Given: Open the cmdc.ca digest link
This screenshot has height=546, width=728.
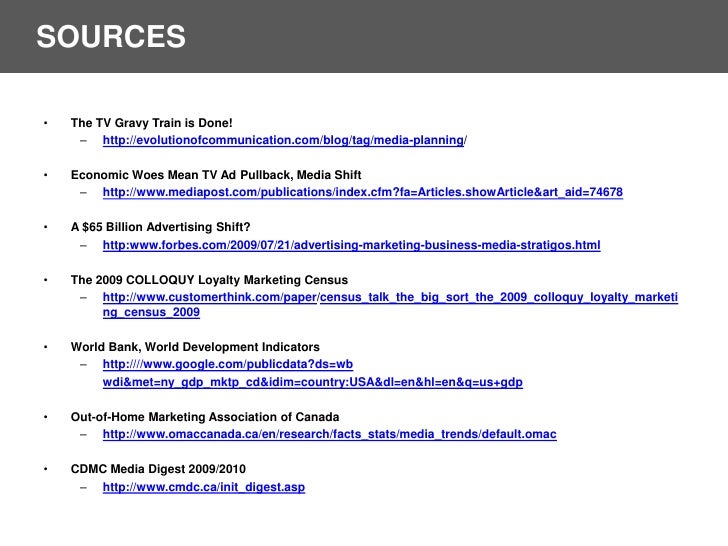Looking at the screenshot, I should pos(204,487).
